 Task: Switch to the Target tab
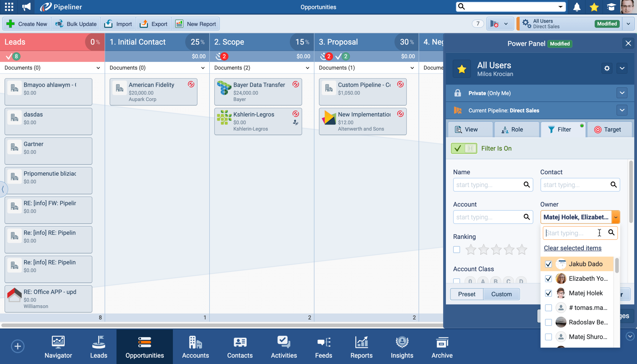(609, 129)
